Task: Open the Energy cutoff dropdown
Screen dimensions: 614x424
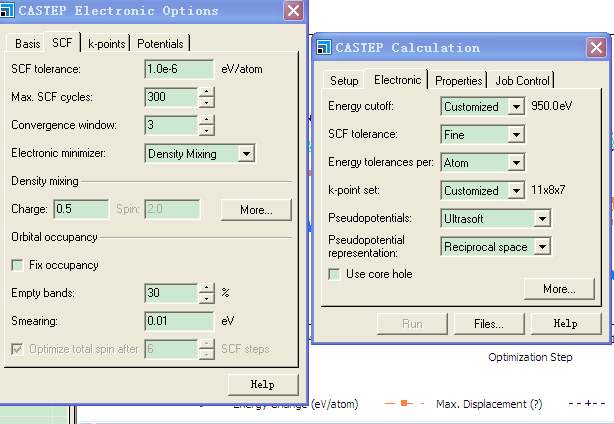Action: [x=516, y=106]
